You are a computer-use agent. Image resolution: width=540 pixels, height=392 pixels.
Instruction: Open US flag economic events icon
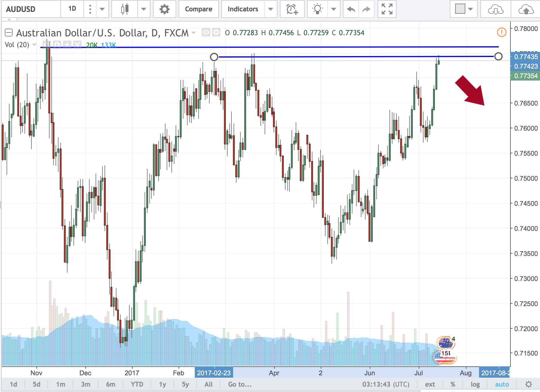click(x=444, y=357)
